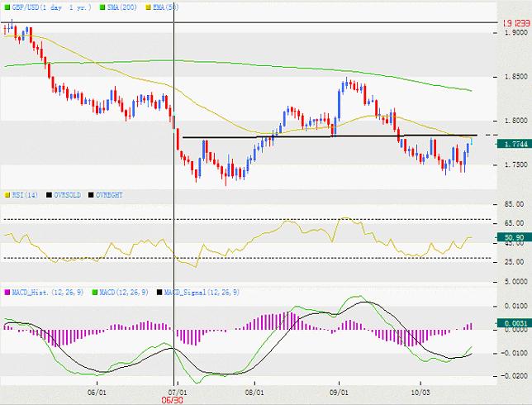Select the RSI(14) indicator label
Screen dimensions: 532x405
click(25, 195)
